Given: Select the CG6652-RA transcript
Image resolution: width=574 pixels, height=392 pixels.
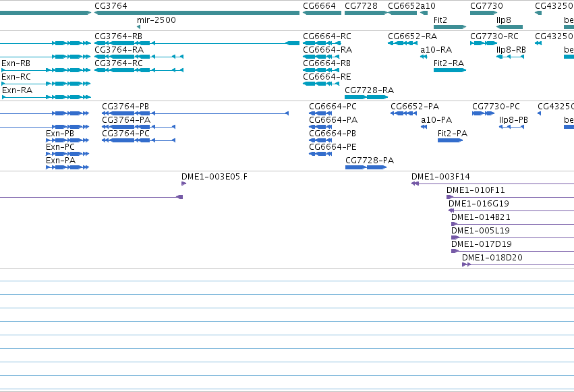Looking at the screenshot, I should click(x=413, y=36).
